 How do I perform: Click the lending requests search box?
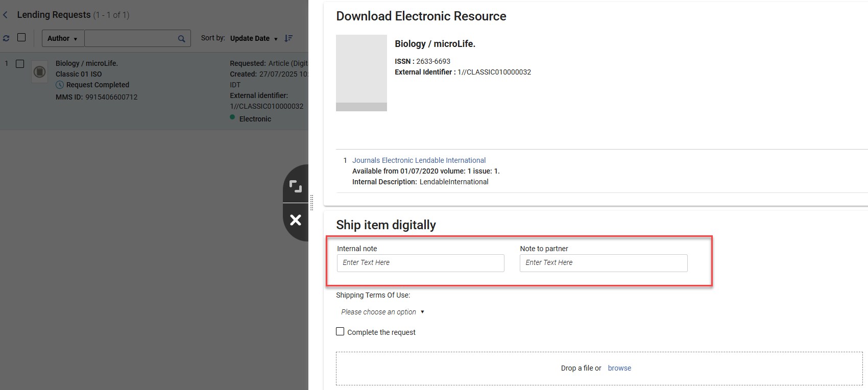(130, 38)
